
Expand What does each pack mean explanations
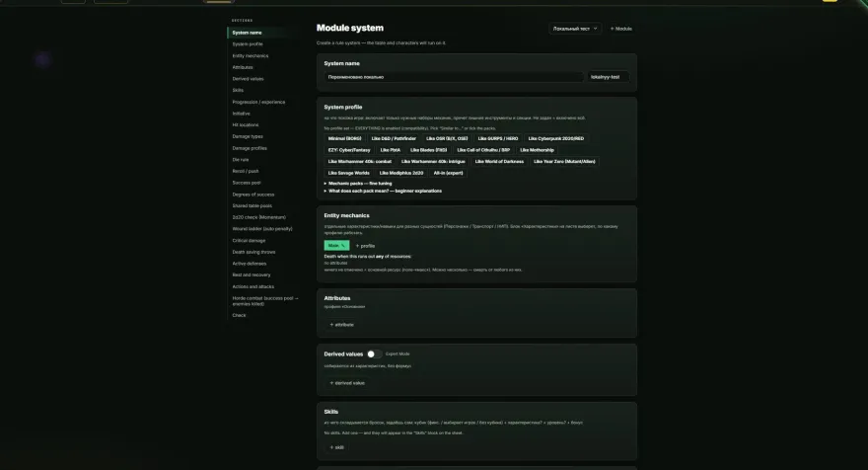(383, 191)
